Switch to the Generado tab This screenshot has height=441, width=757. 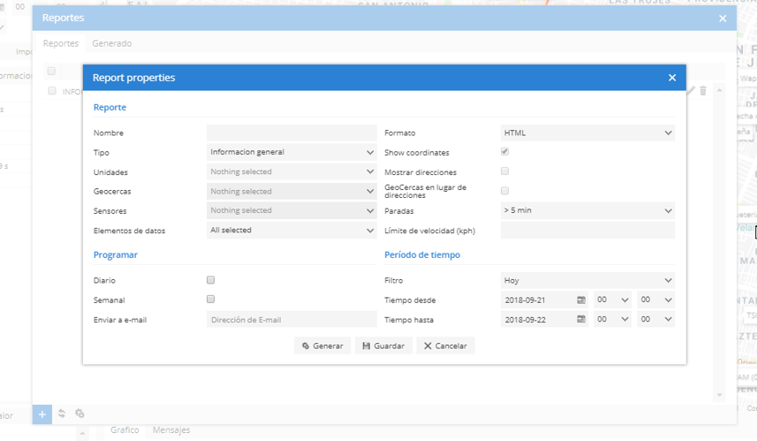tap(111, 44)
